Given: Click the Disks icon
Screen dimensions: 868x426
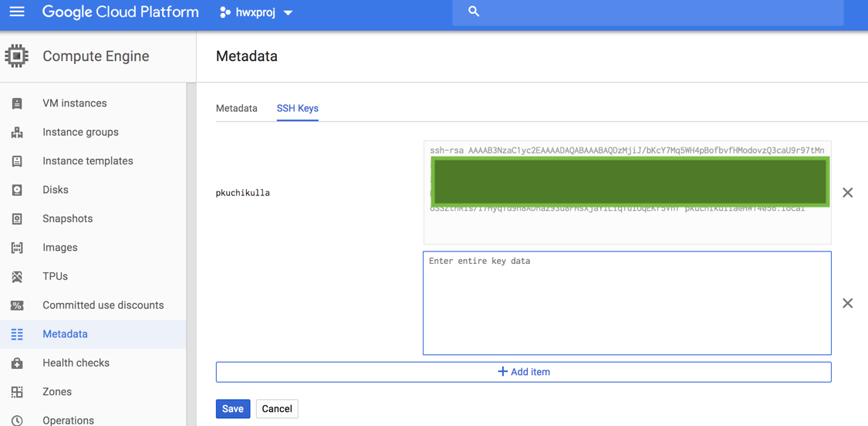Looking at the screenshot, I should click(x=17, y=190).
